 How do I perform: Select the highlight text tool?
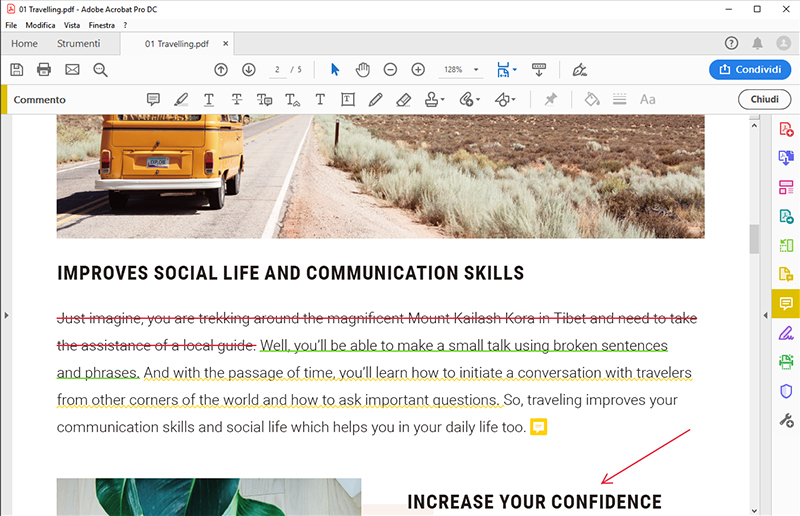pos(181,100)
